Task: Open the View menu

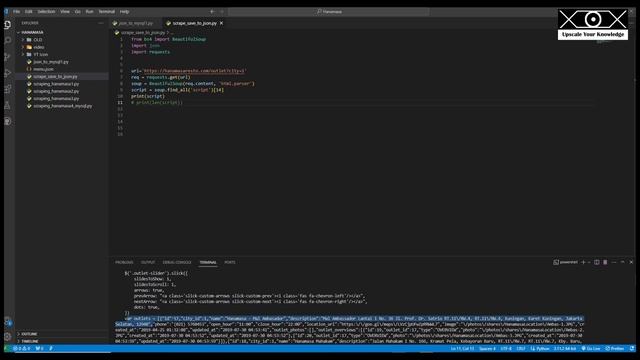Action: pyautogui.click(x=65, y=12)
